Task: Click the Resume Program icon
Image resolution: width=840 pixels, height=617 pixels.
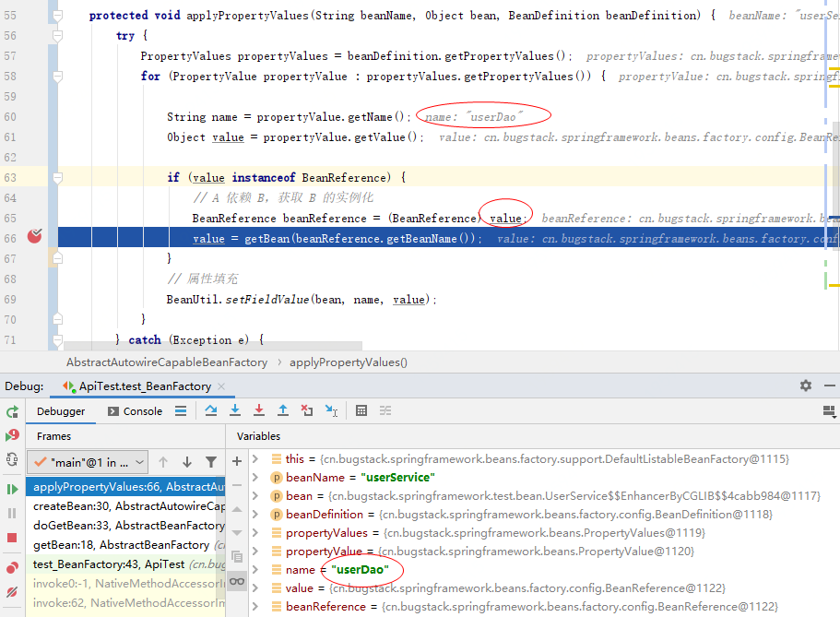Action: 12,489
